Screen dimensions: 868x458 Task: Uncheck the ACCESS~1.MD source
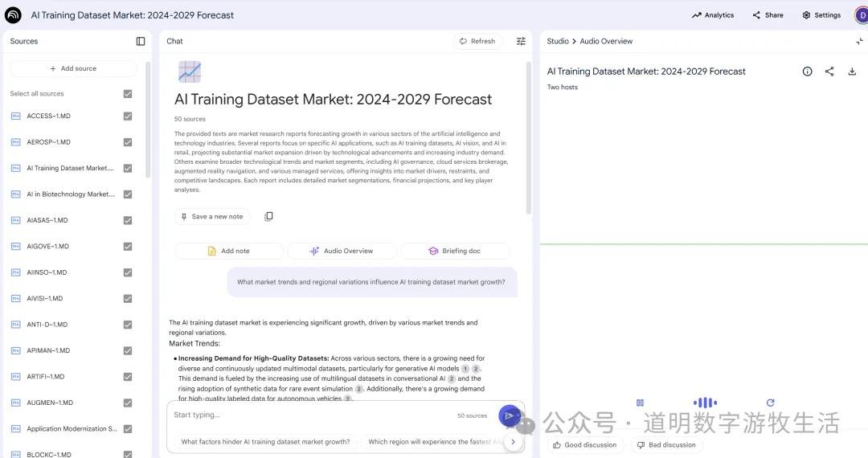click(x=128, y=116)
